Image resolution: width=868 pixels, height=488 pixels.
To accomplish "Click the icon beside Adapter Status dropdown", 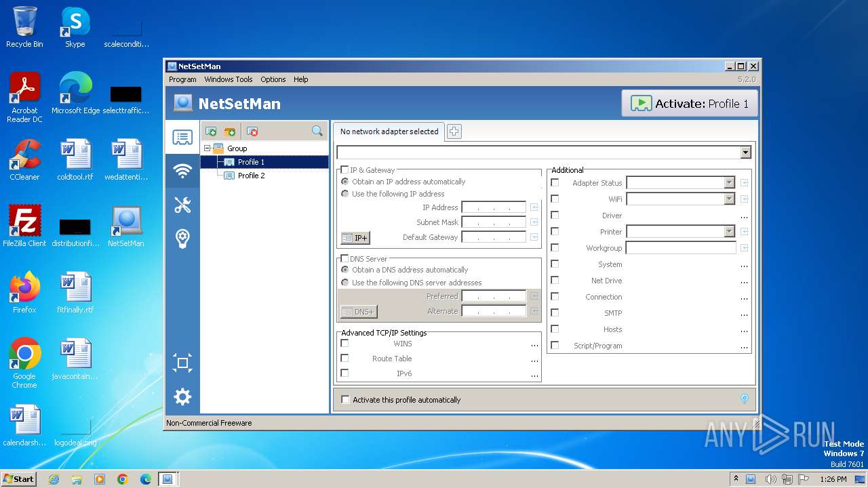I will 744,183.
